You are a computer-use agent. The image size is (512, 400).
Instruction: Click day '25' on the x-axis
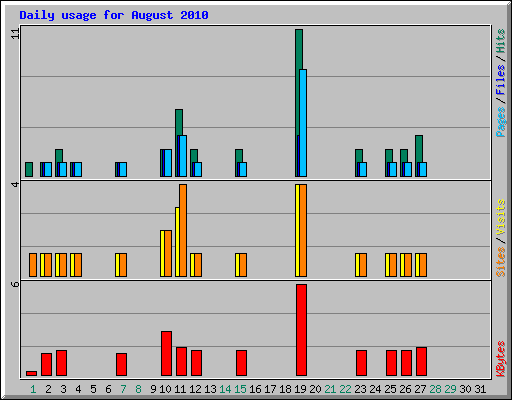[390, 389]
